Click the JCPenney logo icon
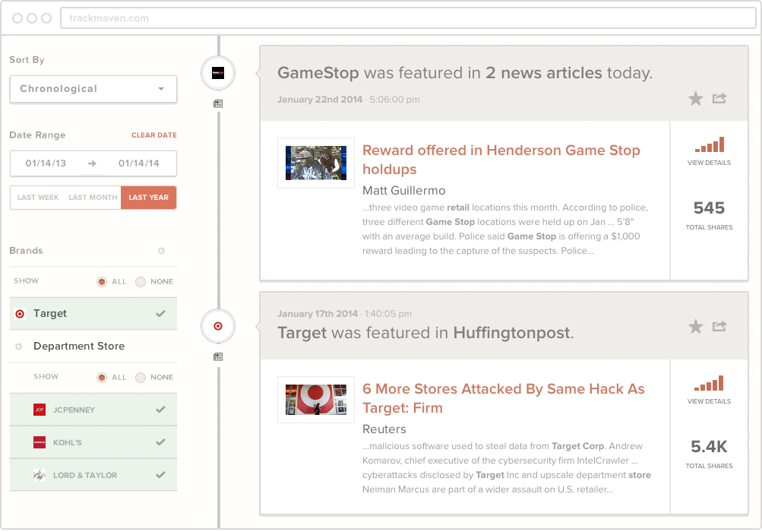This screenshot has width=762, height=532. pyautogui.click(x=40, y=410)
